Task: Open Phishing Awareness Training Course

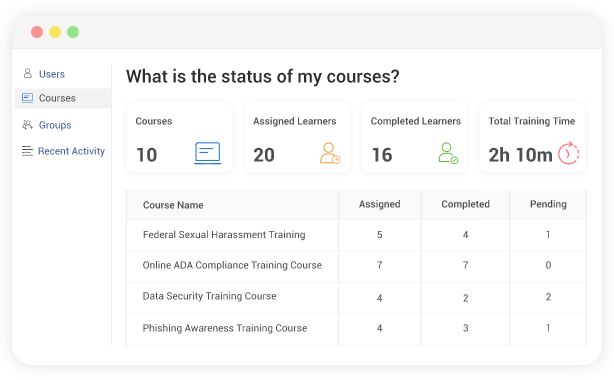Action: 225,328
